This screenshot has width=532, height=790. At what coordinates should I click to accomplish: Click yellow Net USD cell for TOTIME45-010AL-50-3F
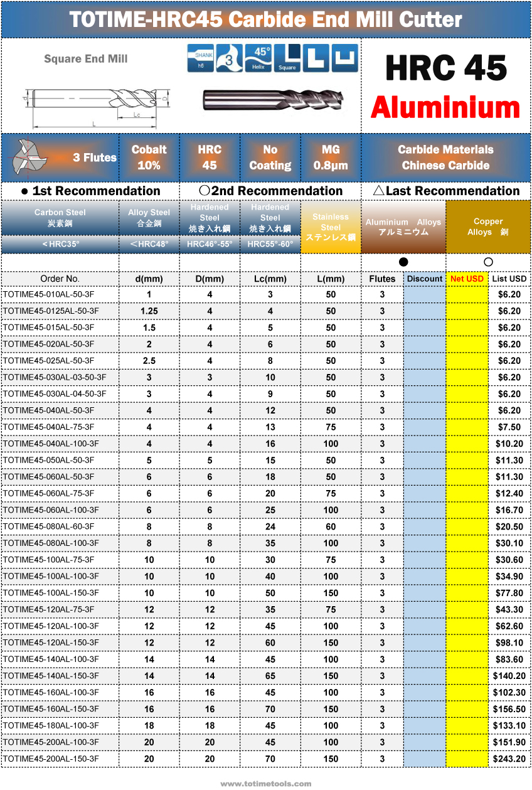click(x=467, y=294)
